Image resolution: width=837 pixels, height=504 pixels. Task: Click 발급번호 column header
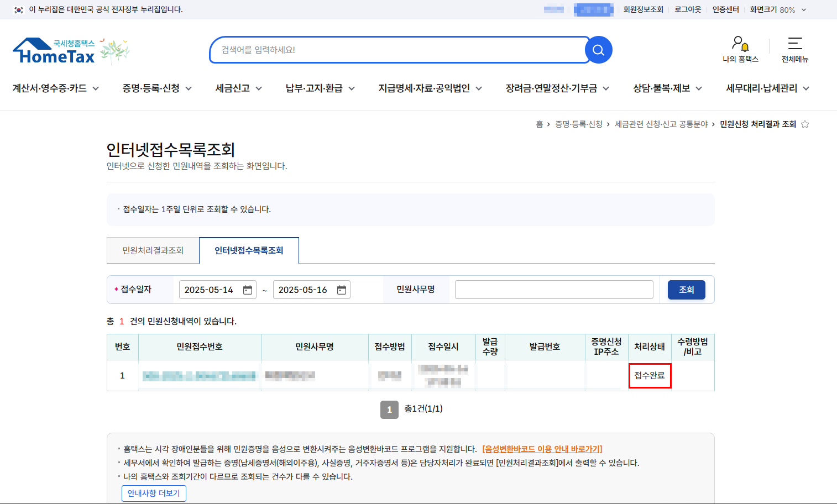(x=545, y=347)
